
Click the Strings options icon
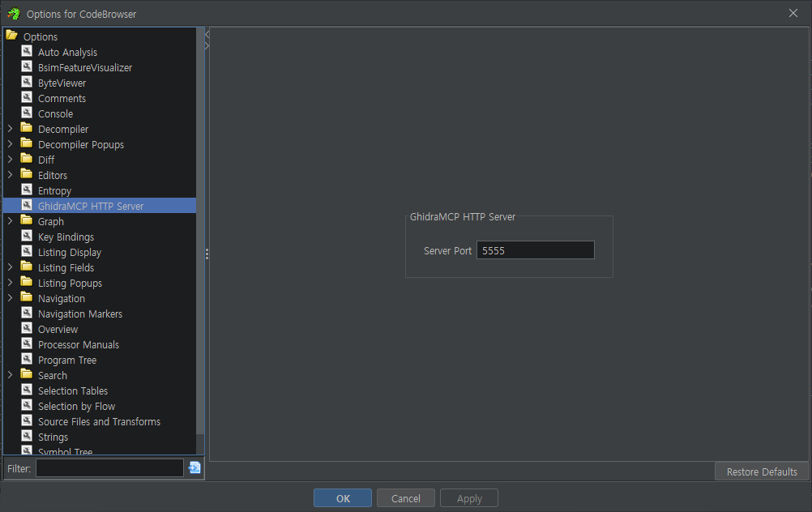point(27,436)
